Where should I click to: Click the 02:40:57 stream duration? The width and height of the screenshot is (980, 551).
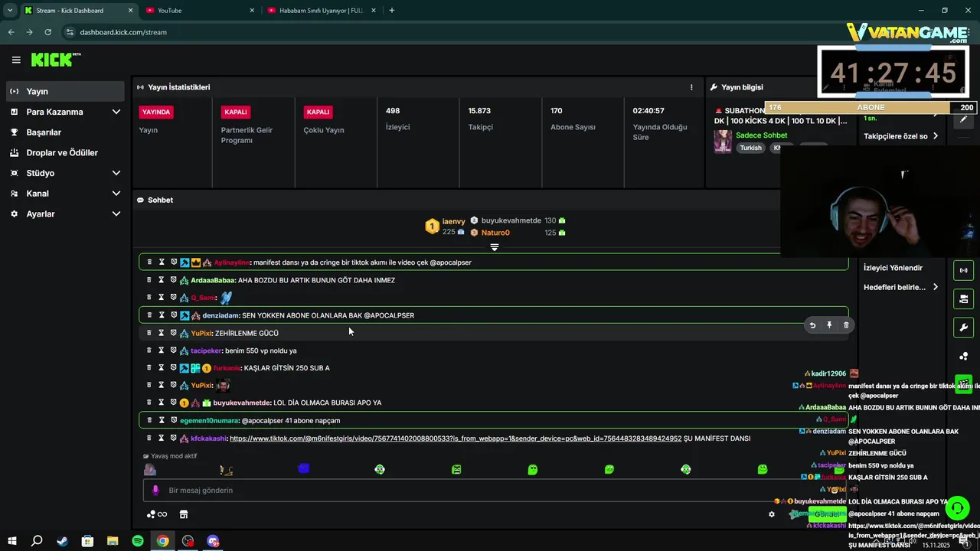[x=648, y=111]
